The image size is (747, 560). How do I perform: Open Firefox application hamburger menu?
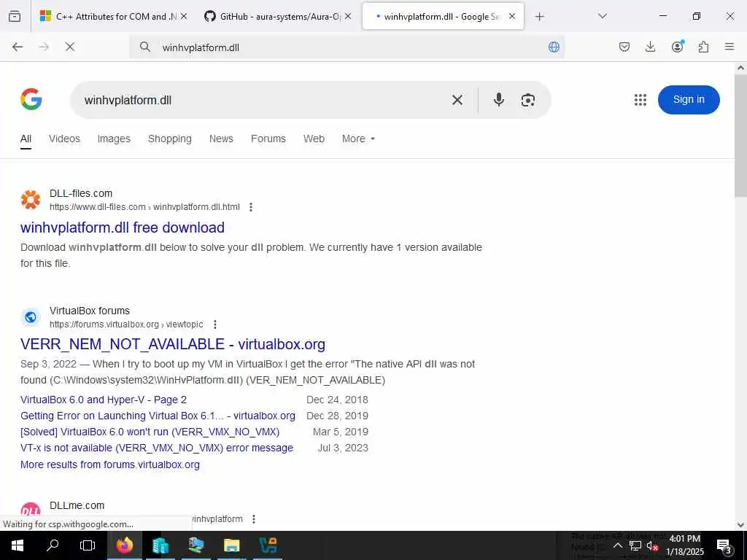point(729,47)
